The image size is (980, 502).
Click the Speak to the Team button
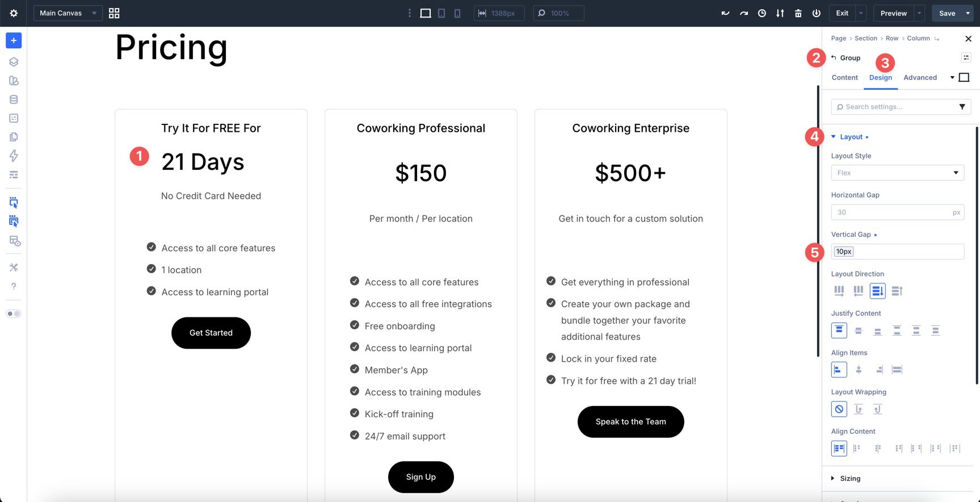(631, 422)
